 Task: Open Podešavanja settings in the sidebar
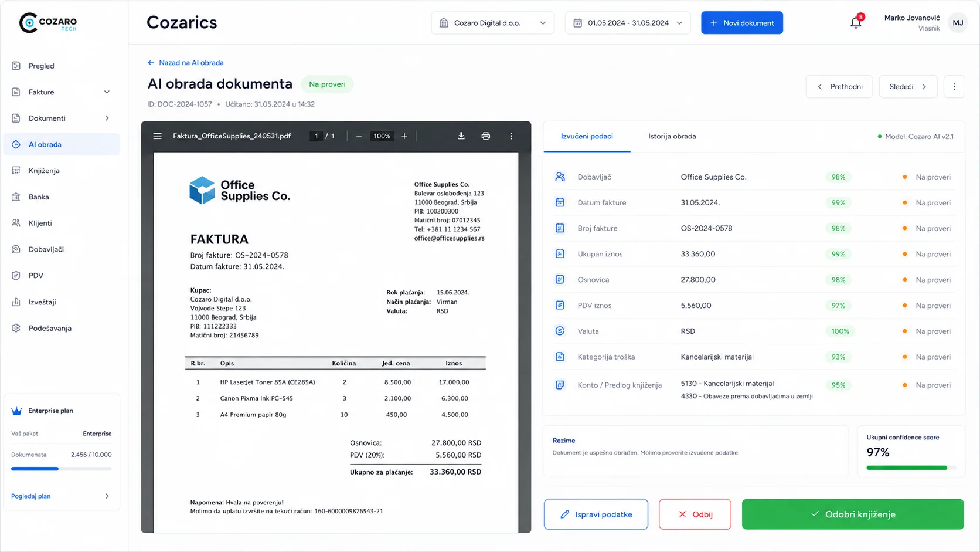click(62, 328)
